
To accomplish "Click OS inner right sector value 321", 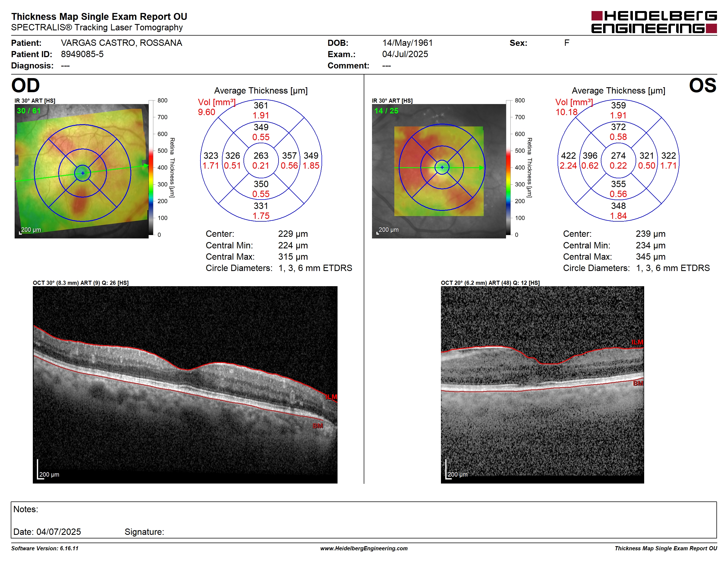I will (x=647, y=156).
